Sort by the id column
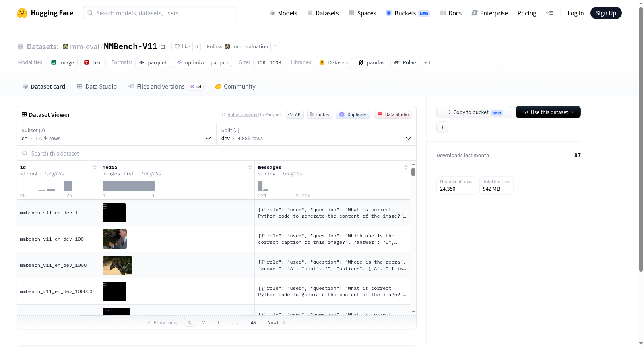This screenshot has width=644, height=347. 95,167
